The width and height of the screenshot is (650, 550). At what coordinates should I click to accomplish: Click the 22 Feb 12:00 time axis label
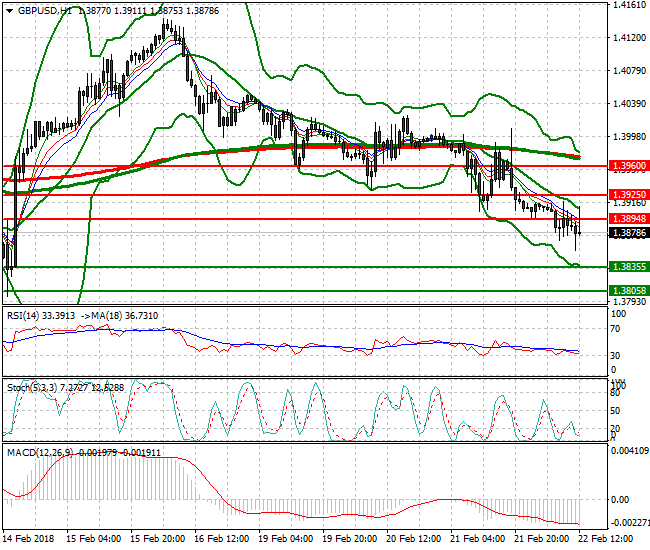[606, 539]
